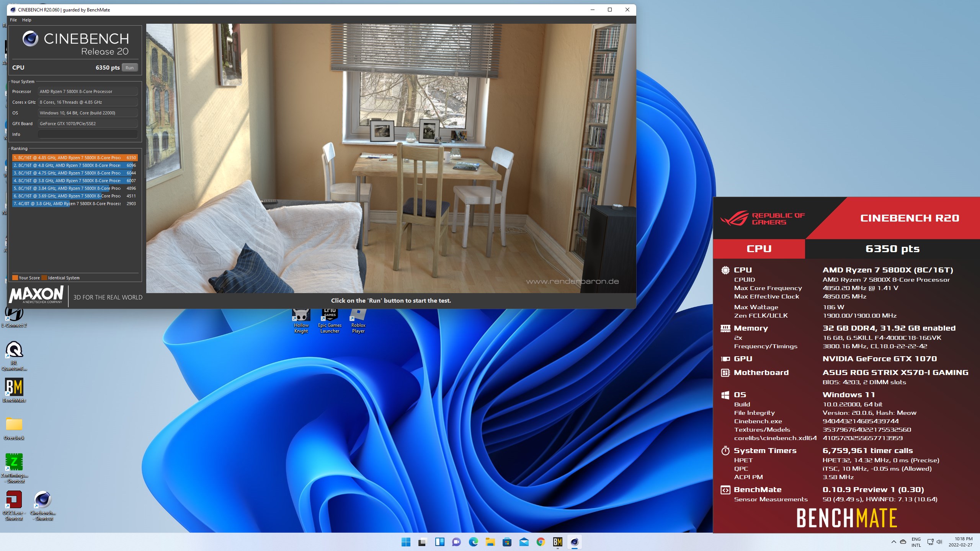
Task: Click the 4850.20 MHz @ 1.41 V value
Action: 860,288
